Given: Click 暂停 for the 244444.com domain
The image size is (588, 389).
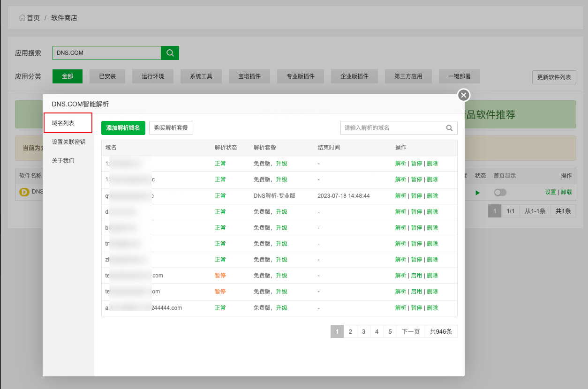Looking at the screenshot, I should (416, 308).
